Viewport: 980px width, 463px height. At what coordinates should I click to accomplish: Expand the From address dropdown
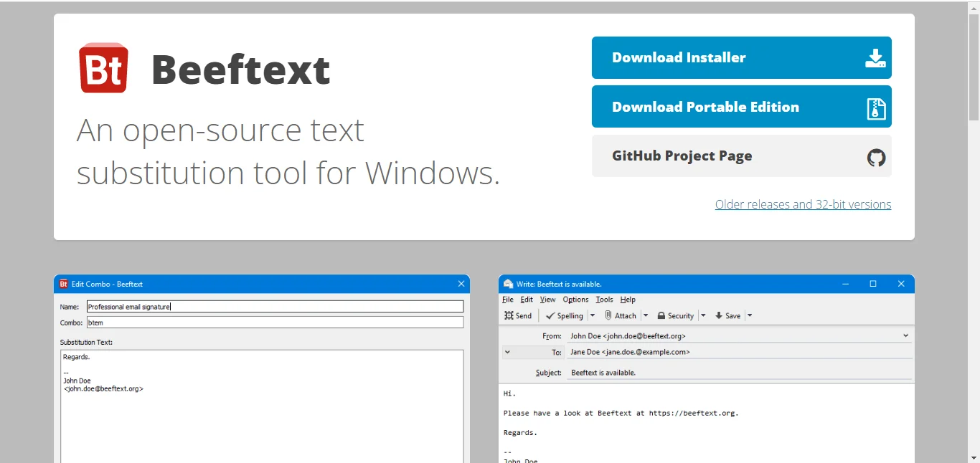coord(906,335)
